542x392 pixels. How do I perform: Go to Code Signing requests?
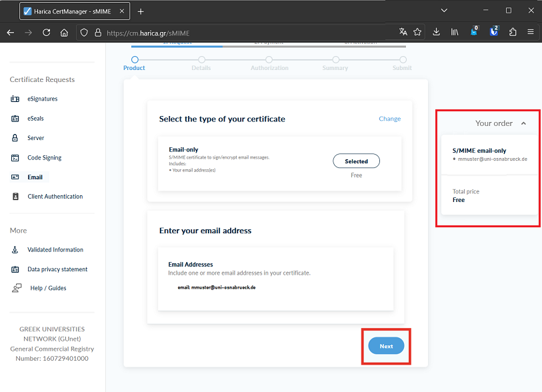(x=44, y=157)
